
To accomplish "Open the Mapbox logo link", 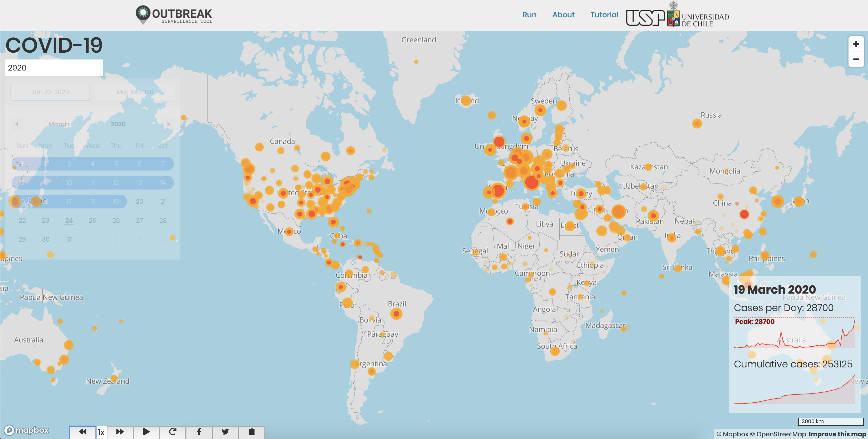I will click(27, 430).
